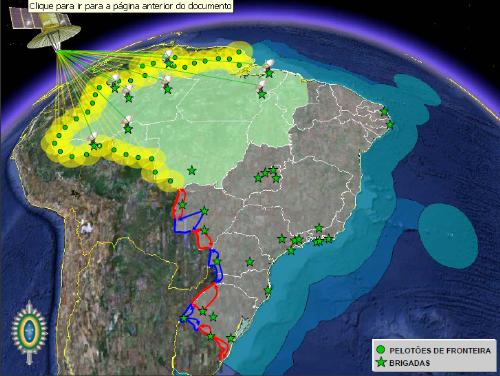Viewport: 500px width, 376px height.
Task: Click the lower of two stars on the northeast coastal tip
Action: point(390,125)
